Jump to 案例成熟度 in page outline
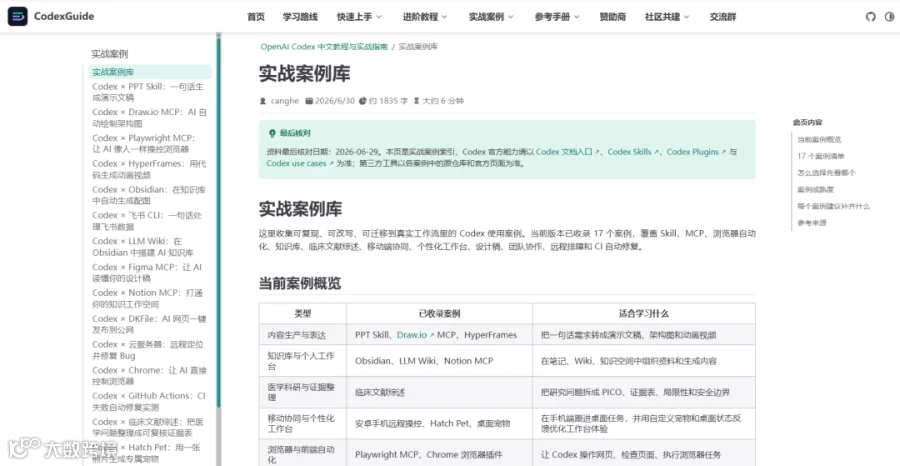The width and height of the screenshot is (900, 466). tap(815, 189)
